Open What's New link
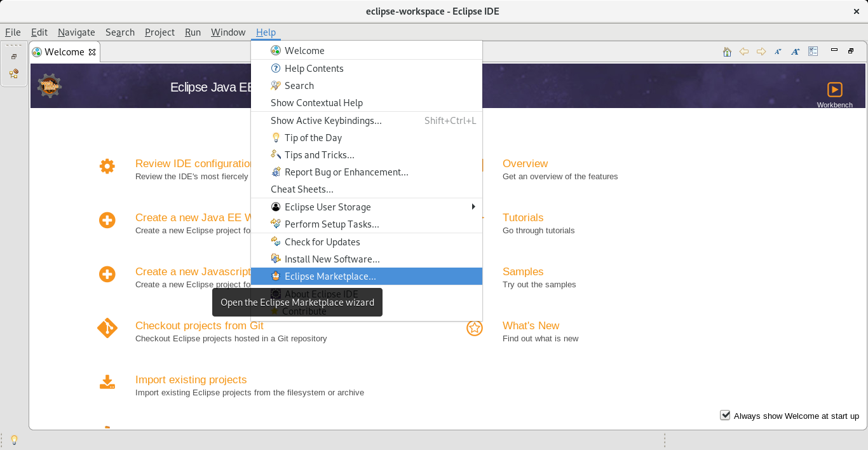868x450 pixels. point(531,325)
